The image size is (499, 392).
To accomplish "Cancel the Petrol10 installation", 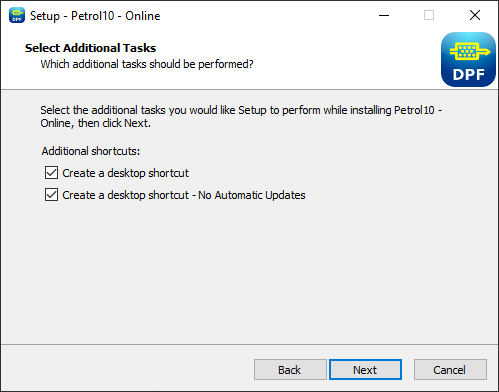I will click(450, 370).
